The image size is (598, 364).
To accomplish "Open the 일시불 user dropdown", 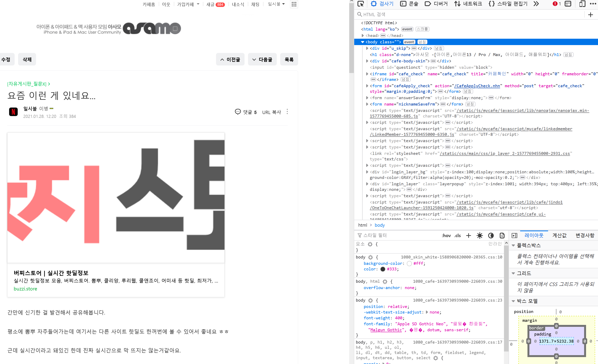I will (x=276, y=4).
